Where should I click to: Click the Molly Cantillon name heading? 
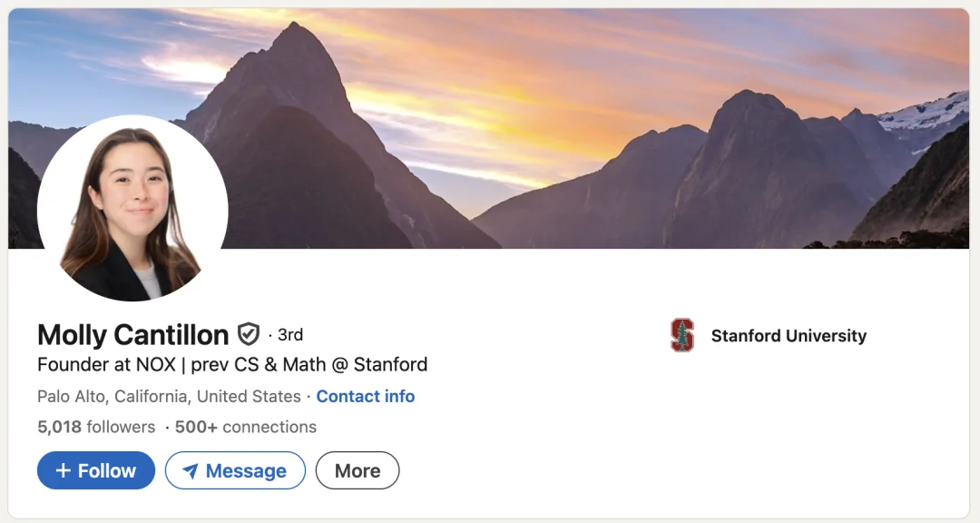point(132,335)
